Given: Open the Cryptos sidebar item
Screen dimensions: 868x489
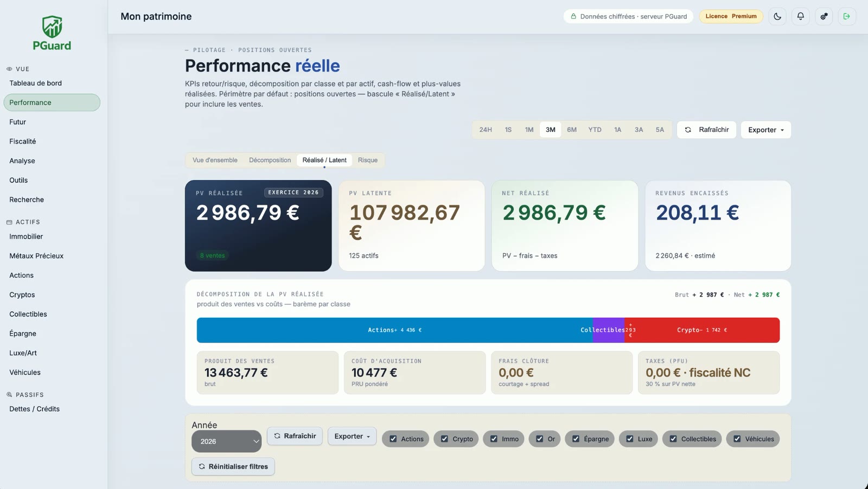Looking at the screenshot, I should [x=52, y=295].
